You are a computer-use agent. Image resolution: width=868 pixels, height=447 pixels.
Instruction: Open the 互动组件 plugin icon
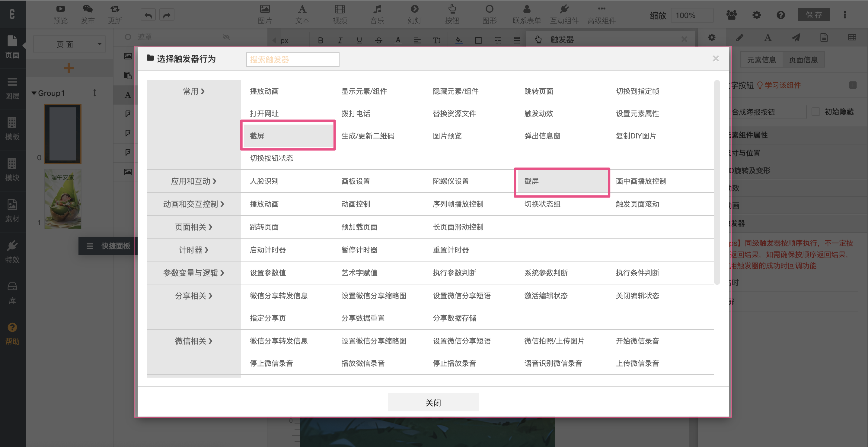[564, 9]
